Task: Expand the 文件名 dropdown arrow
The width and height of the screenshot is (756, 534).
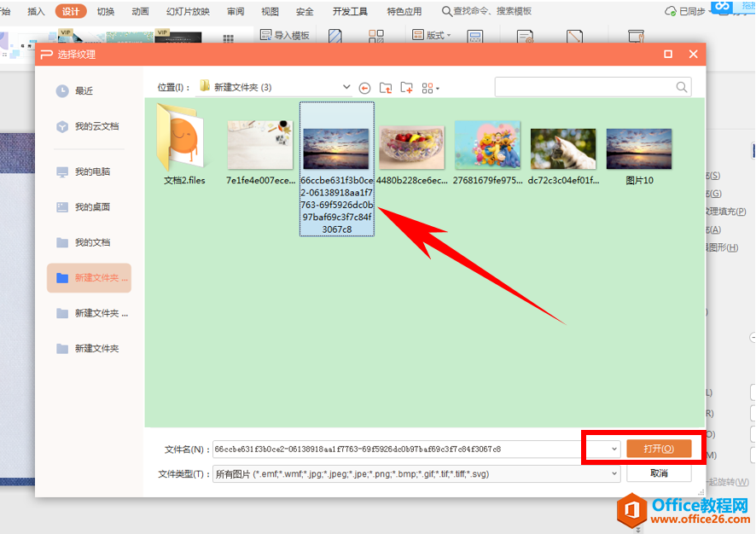Action: click(614, 450)
